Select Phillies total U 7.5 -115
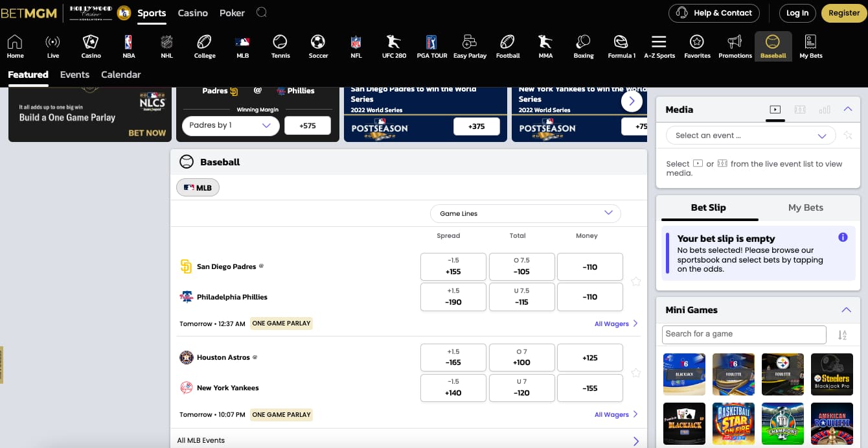The image size is (868, 448). tap(521, 297)
